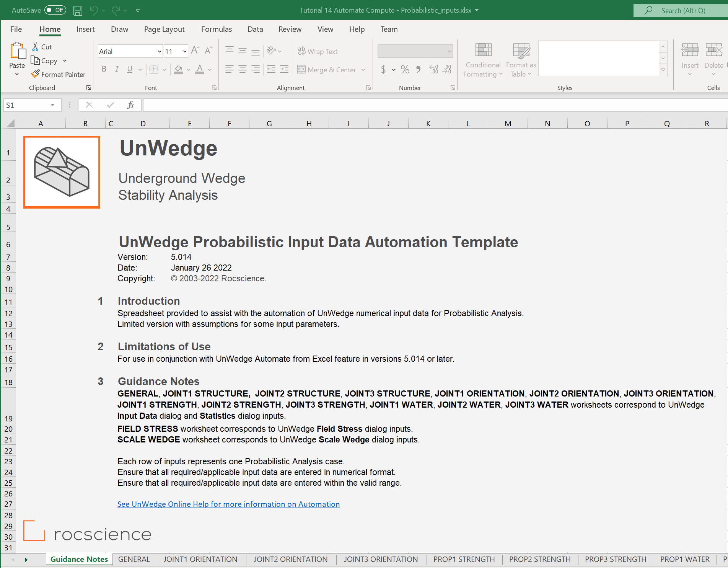This screenshot has width=728, height=568.
Task: Switch to the Page Layout tab
Action: (x=164, y=29)
